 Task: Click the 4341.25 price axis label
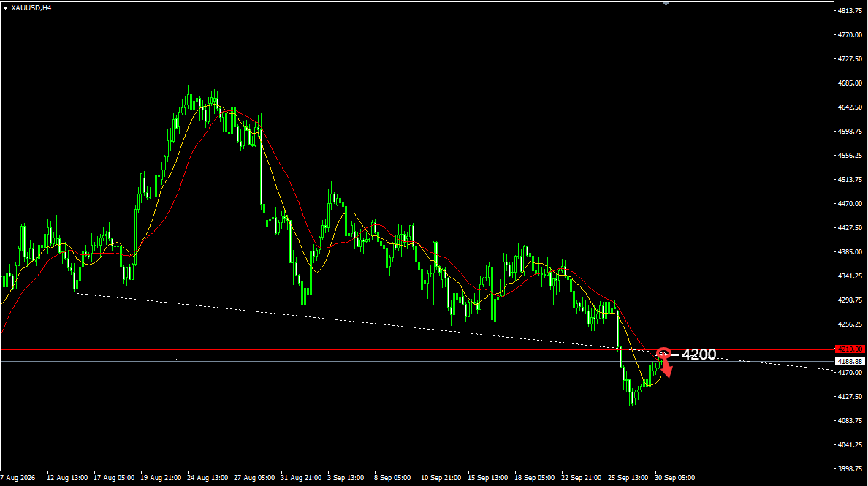coord(850,276)
